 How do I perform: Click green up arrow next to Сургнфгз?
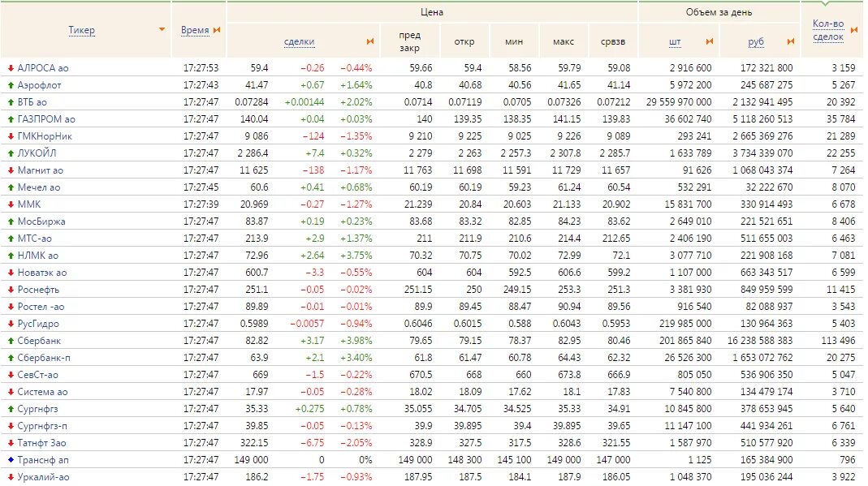(11, 409)
